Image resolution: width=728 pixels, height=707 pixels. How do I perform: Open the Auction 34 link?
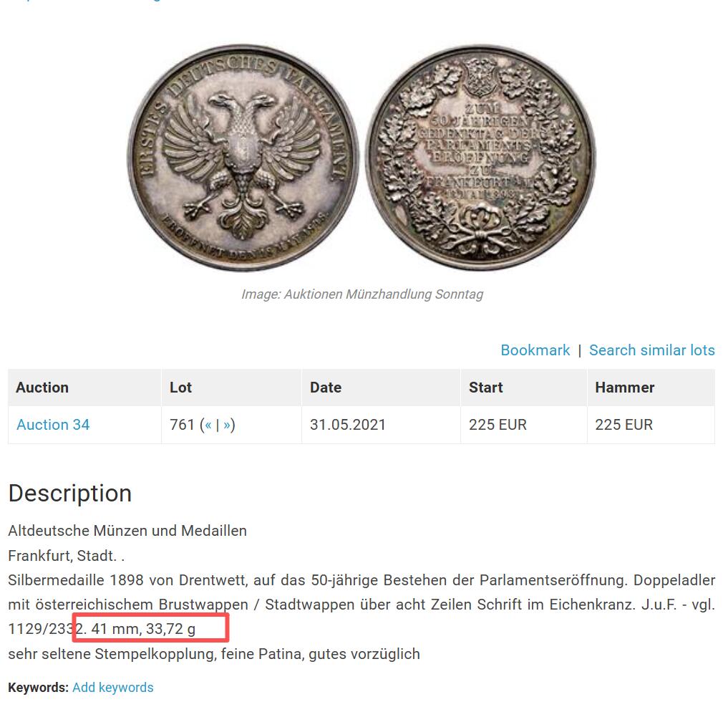click(x=53, y=425)
